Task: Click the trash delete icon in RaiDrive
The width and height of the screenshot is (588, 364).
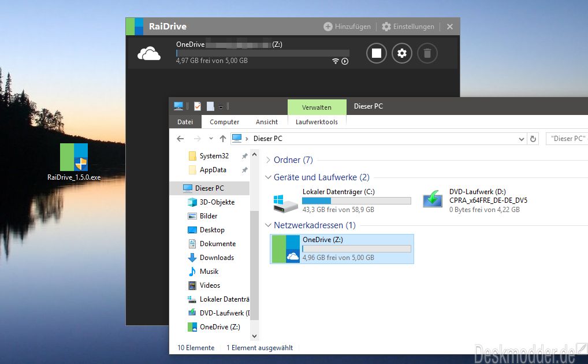Action: 427,53
